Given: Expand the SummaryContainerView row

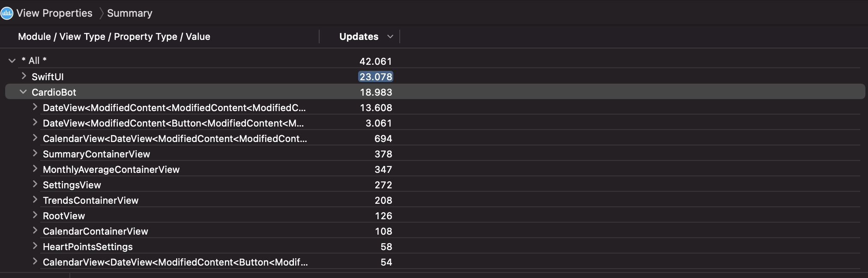Looking at the screenshot, I should click(x=35, y=154).
